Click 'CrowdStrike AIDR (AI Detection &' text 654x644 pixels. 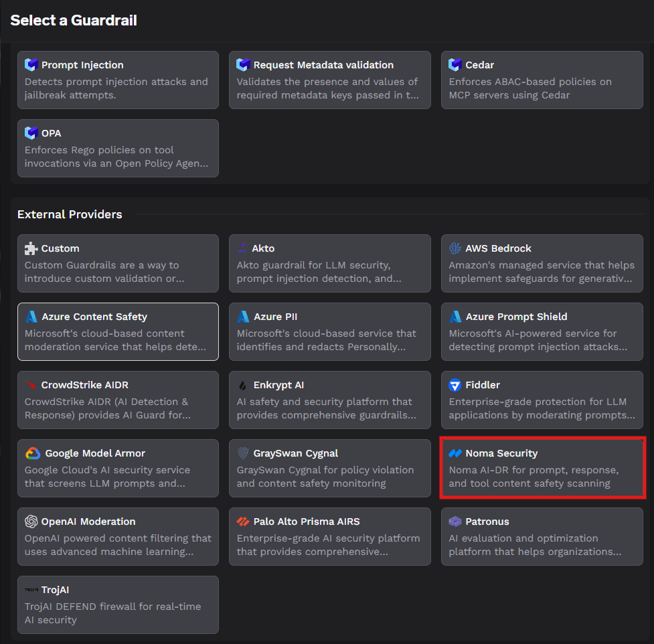coord(108,408)
